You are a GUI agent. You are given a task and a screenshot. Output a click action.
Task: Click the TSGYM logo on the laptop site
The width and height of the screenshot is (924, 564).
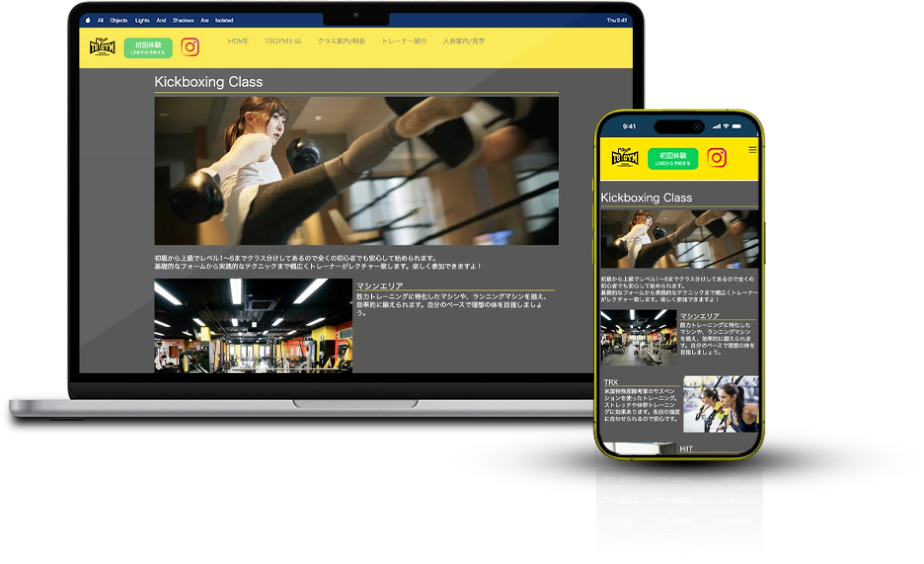102,47
